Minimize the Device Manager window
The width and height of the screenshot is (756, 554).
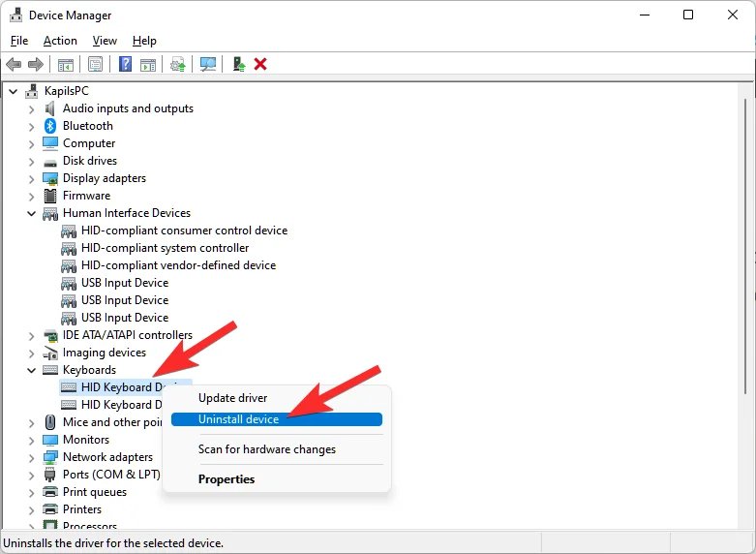(x=645, y=15)
